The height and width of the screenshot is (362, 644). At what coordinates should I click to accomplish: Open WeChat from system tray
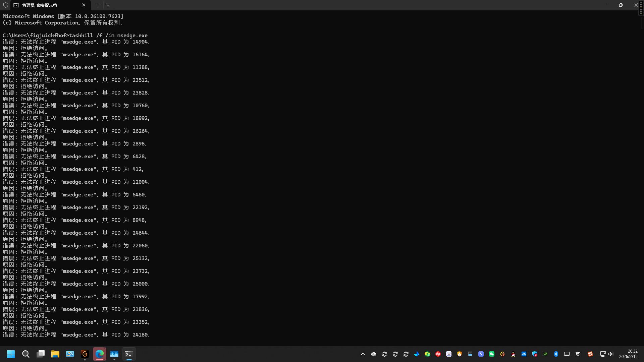(492, 354)
